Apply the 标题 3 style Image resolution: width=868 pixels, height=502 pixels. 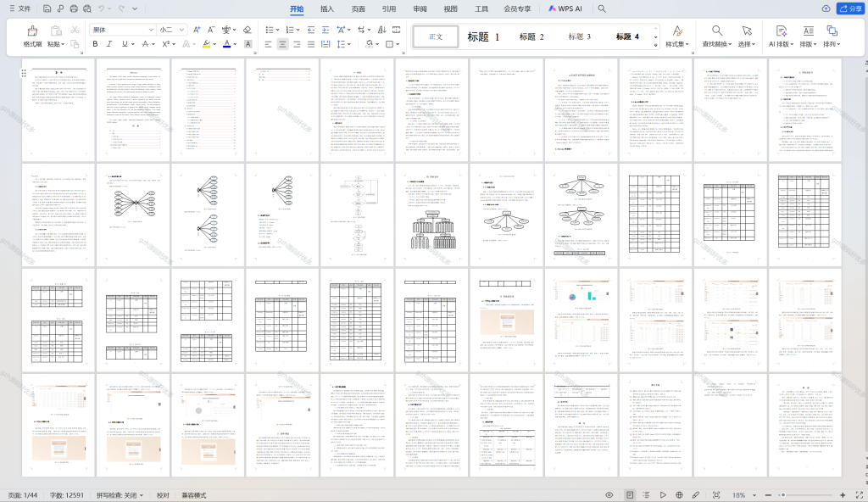(x=580, y=36)
